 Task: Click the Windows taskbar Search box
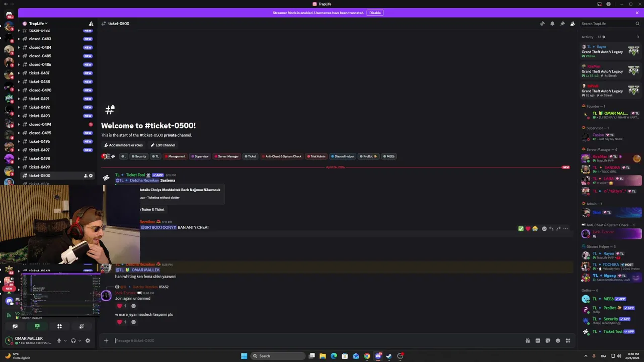(x=278, y=356)
